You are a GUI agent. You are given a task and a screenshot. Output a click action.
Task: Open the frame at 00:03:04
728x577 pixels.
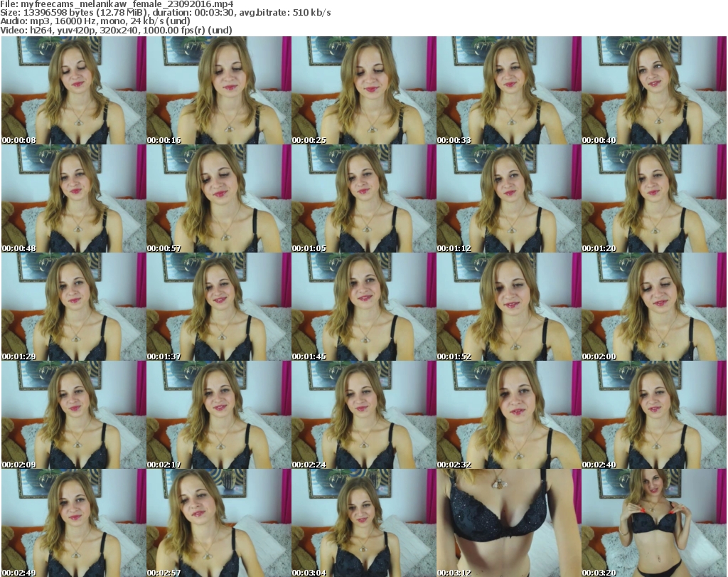tap(363, 523)
